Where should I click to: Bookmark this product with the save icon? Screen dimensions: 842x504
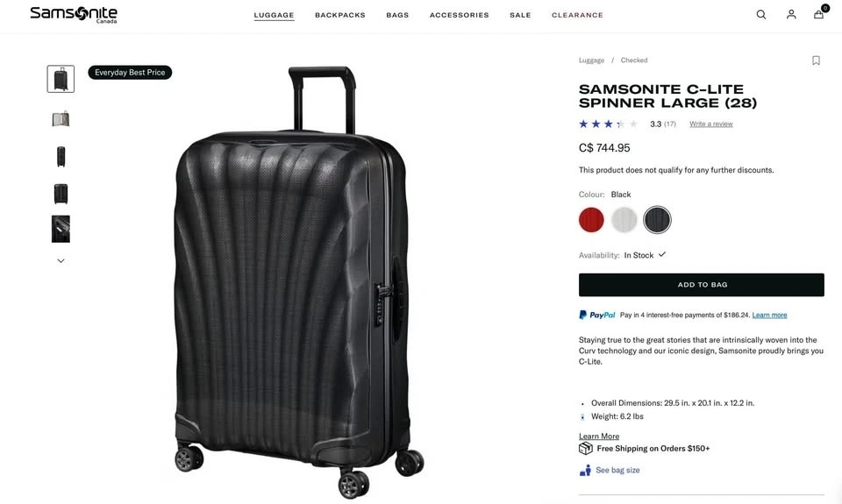point(816,60)
